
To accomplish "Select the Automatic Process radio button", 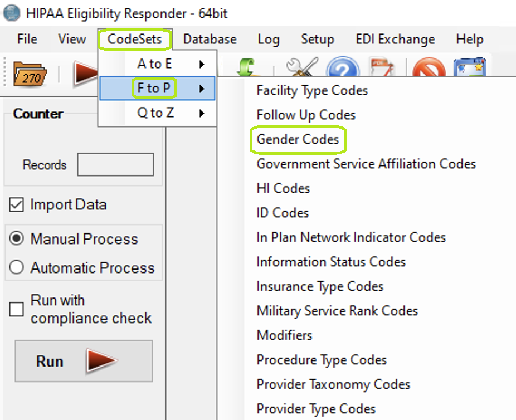I will tap(16, 267).
